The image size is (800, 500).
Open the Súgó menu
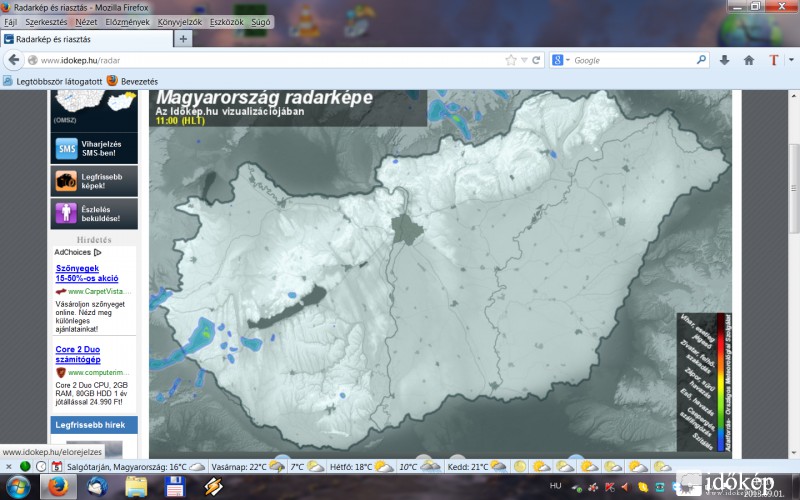point(261,22)
